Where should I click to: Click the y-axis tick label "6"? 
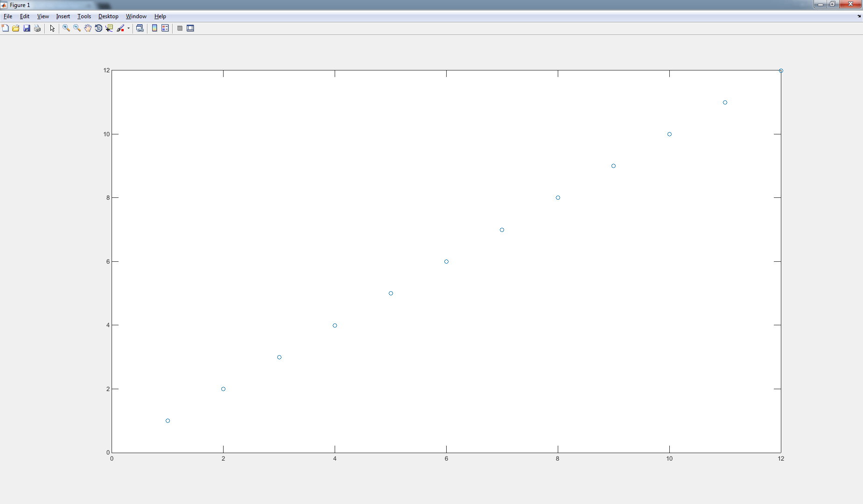coord(108,262)
